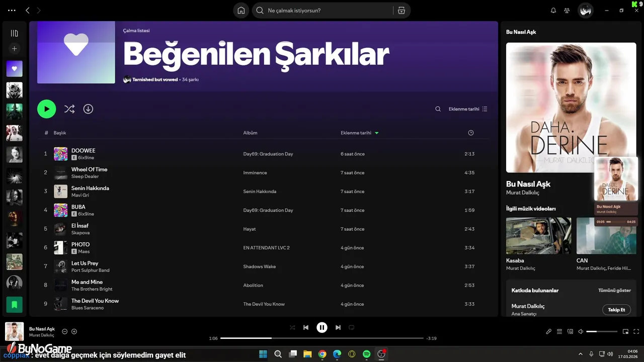Open lyrics microphone icon in player bar
The width and height of the screenshot is (644, 362).
pyautogui.click(x=549, y=331)
